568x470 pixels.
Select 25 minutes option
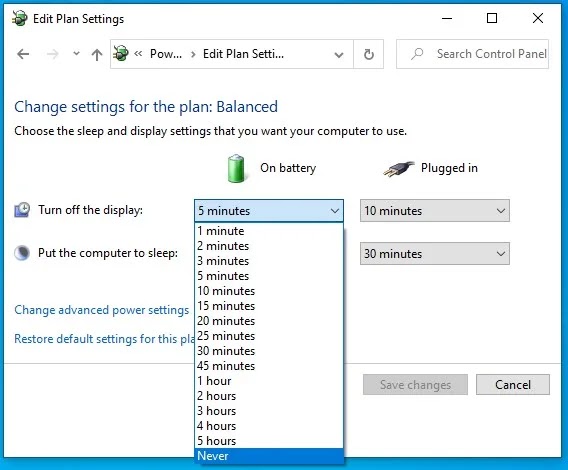click(269, 336)
